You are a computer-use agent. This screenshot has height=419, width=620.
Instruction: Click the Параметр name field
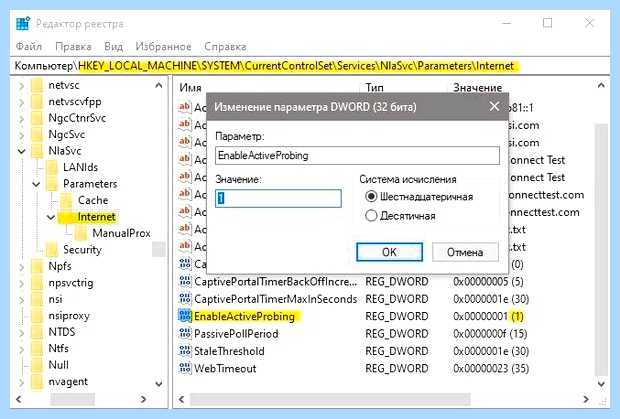pyautogui.click(x=357, y=155)
